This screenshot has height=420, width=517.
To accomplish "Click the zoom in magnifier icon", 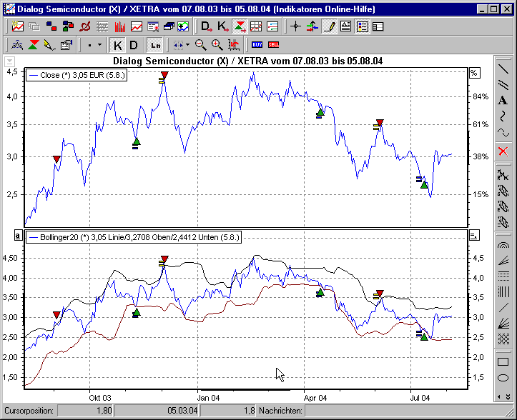I will pos(217,45).
